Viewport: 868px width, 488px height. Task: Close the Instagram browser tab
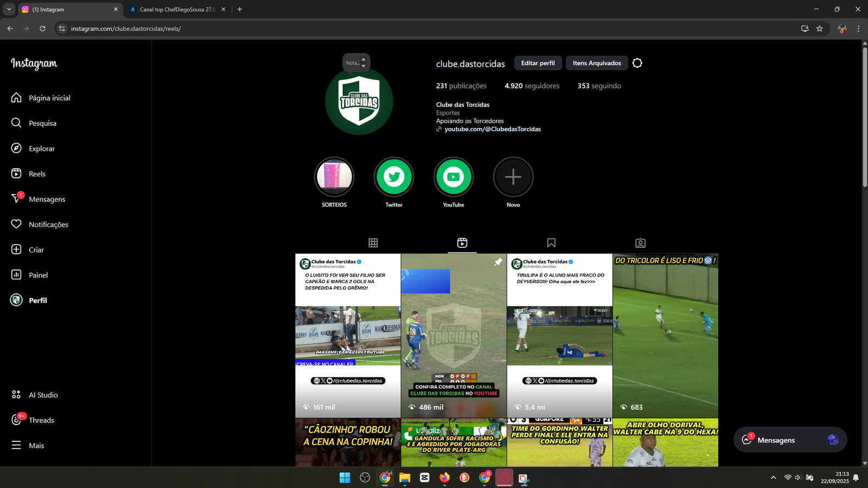[x=116, y=9]
